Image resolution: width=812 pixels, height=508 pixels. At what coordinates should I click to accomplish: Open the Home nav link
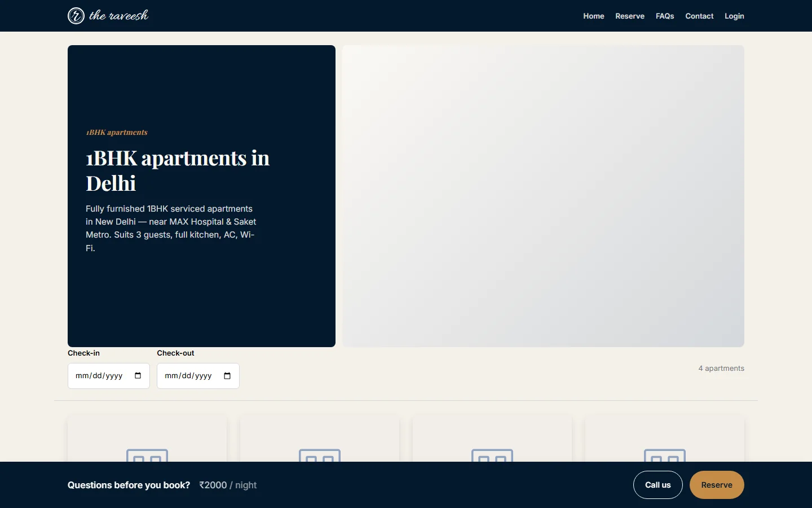coord(593,16)
